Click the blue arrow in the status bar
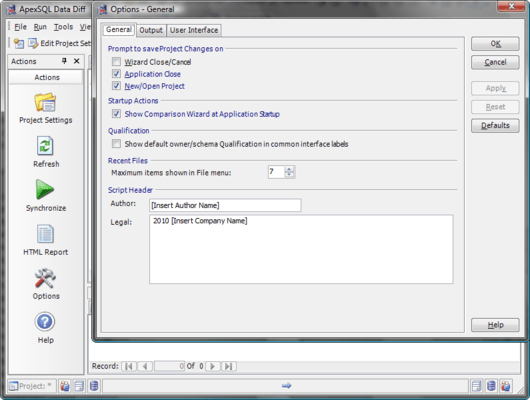The height and width of the screenshot is (400, 530). (x=286, y=385)
